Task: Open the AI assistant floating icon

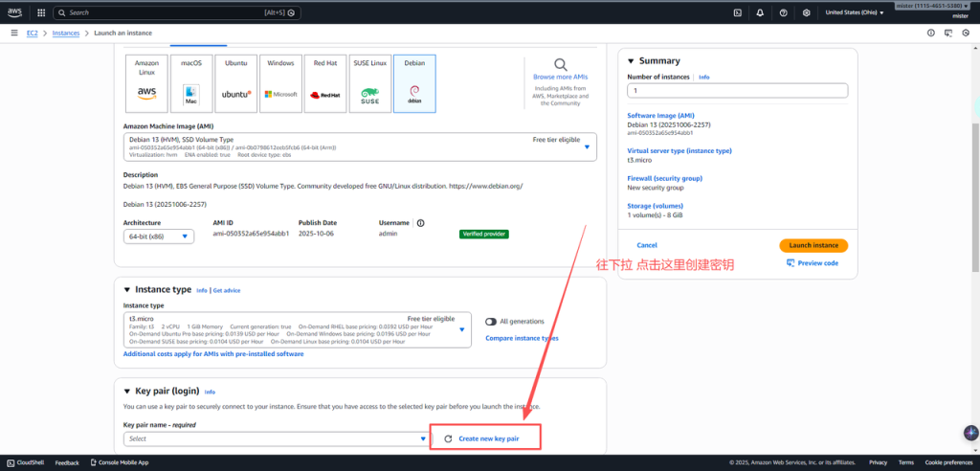Action: click(x=970, y=433)
